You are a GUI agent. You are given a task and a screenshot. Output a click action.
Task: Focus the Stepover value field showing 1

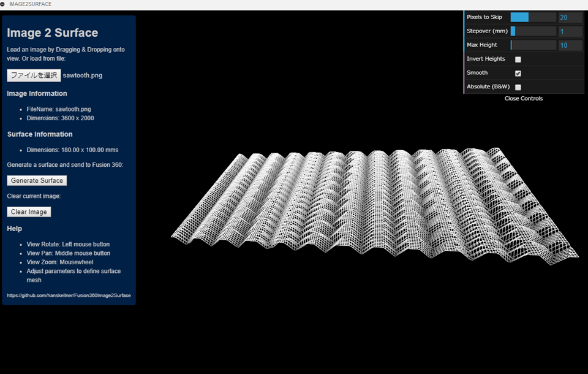570,31
